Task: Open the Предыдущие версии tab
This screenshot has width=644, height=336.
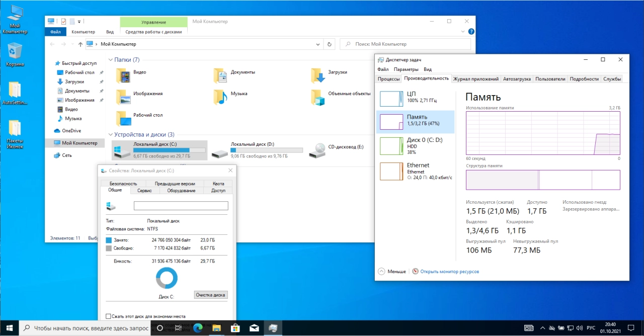Action: click(x=175, y=184)
